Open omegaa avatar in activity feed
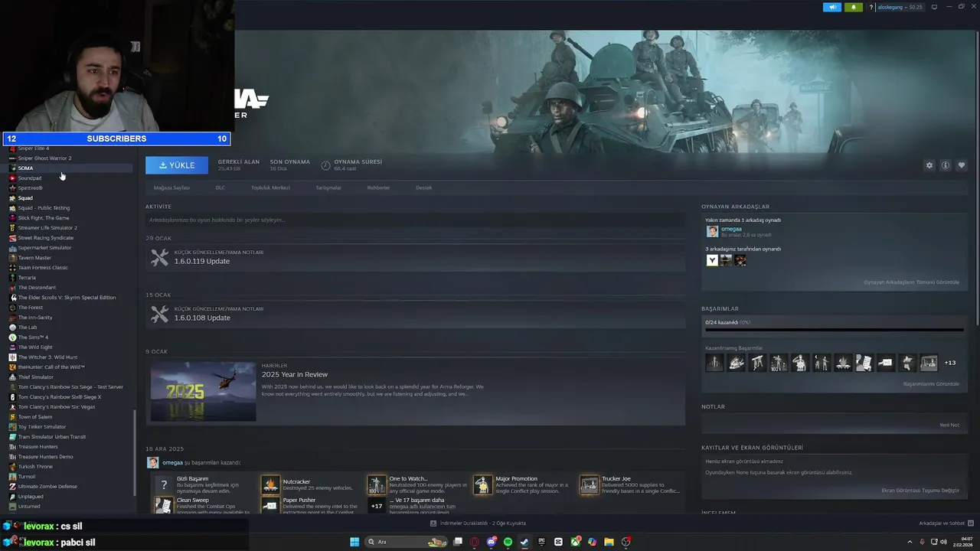Image resolution: width=980 pixels, height=551 pixels. [153, 463]
